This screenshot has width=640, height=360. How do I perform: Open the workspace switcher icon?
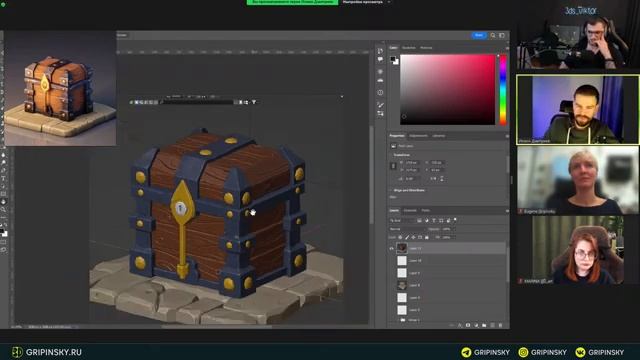point(502,36)
